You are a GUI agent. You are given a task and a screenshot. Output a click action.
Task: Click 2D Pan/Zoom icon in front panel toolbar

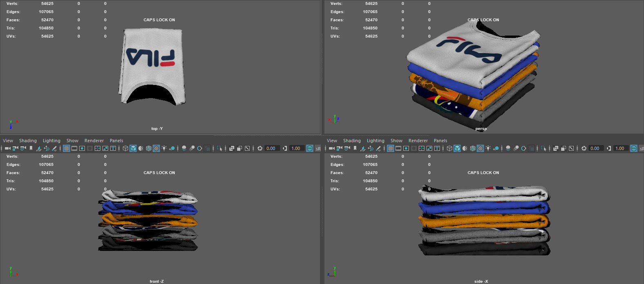46,148
